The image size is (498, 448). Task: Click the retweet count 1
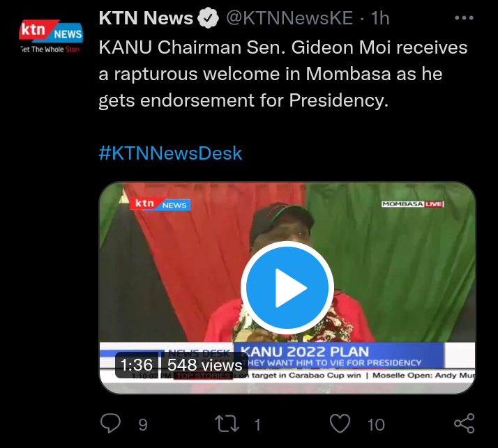point(257,424)
